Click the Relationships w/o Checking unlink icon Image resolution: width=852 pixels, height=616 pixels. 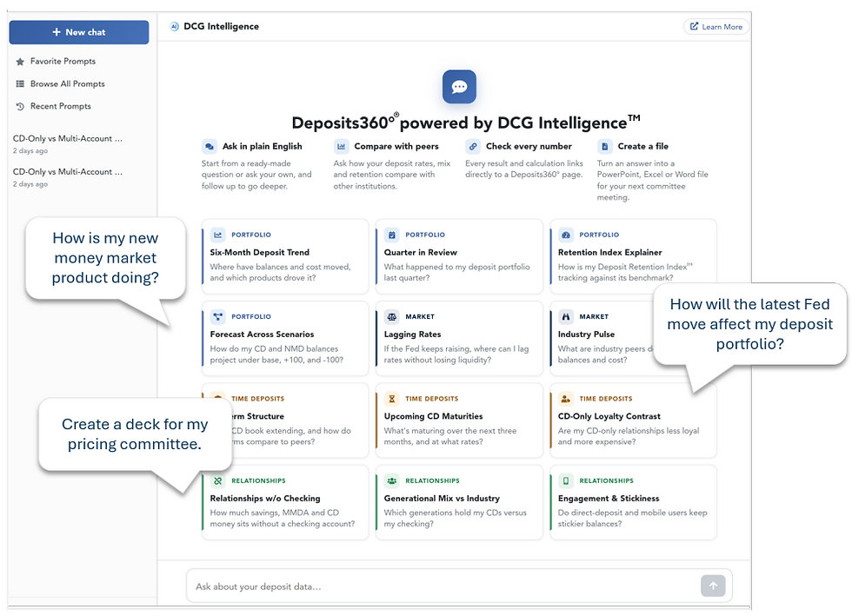(218, 480)
